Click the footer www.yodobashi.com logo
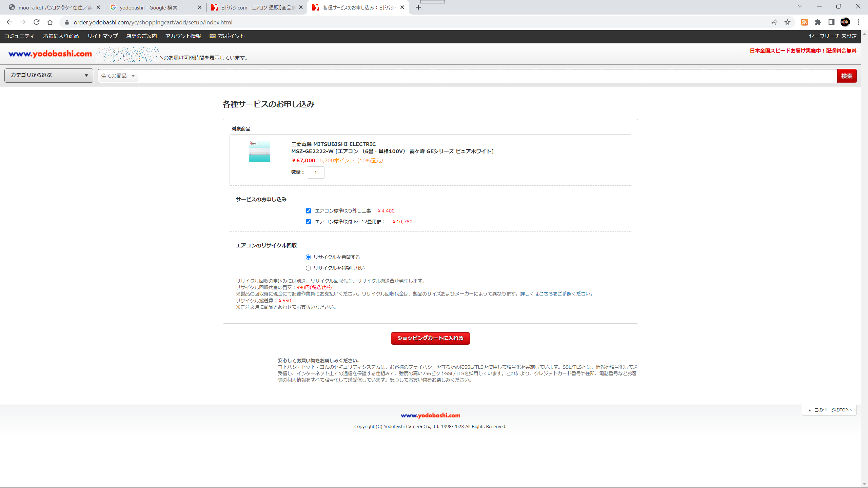This screenshot has width=868, height=488. (x=430, y=415)
